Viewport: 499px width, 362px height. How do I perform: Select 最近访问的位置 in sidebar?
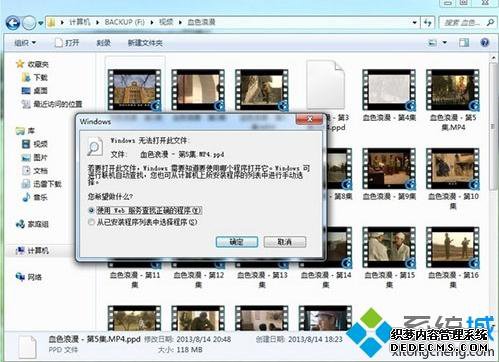tap(52, 104)
